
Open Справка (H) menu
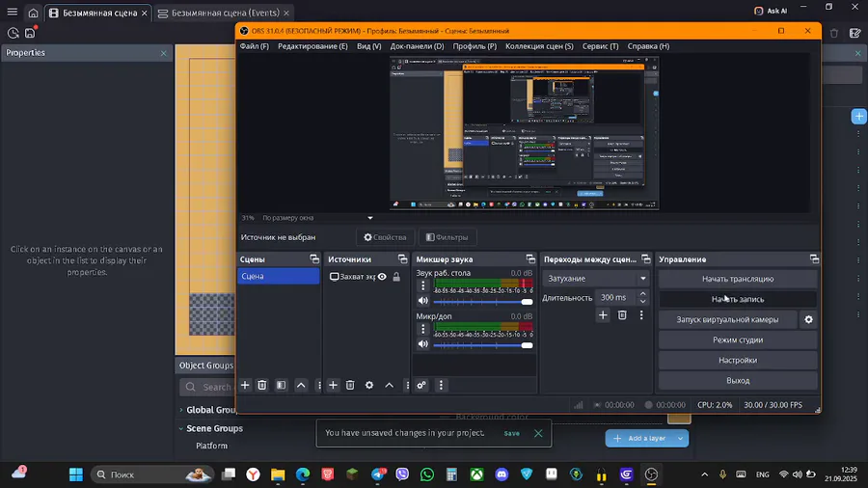648,46
